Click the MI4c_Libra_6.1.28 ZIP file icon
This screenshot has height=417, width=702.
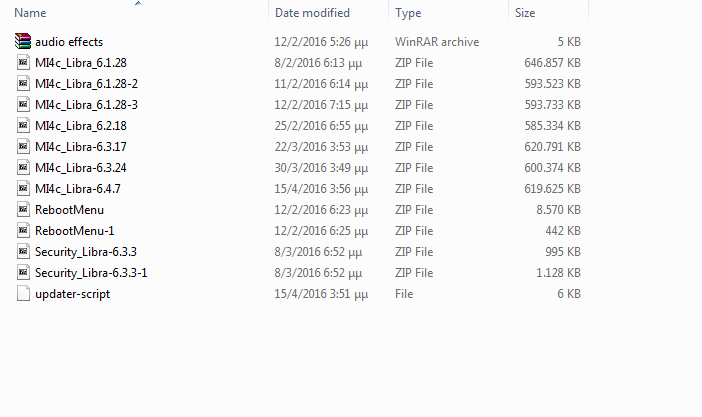[x=24, y=63]
